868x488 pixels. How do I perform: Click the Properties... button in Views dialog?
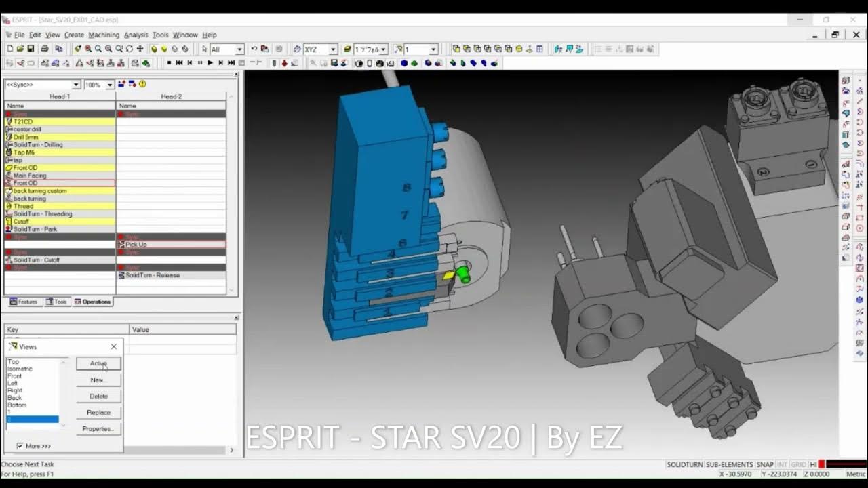98,428
